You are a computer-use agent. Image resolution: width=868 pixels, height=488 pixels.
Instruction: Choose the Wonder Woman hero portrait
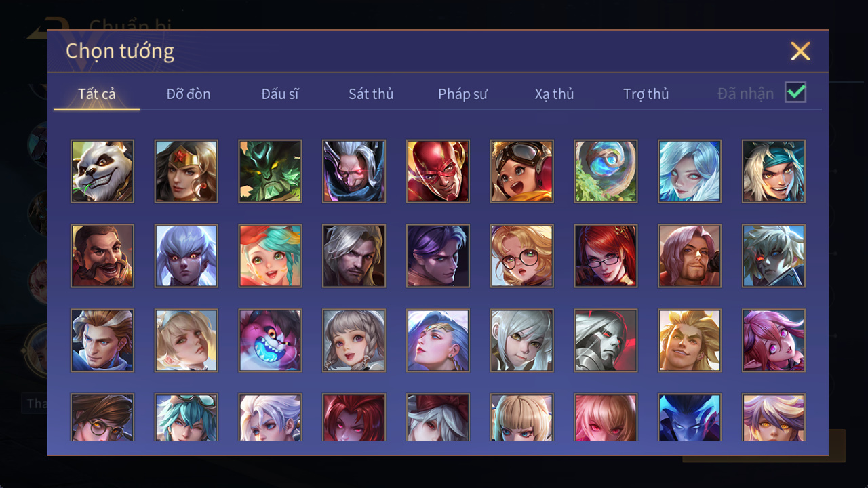click(186, 171)
